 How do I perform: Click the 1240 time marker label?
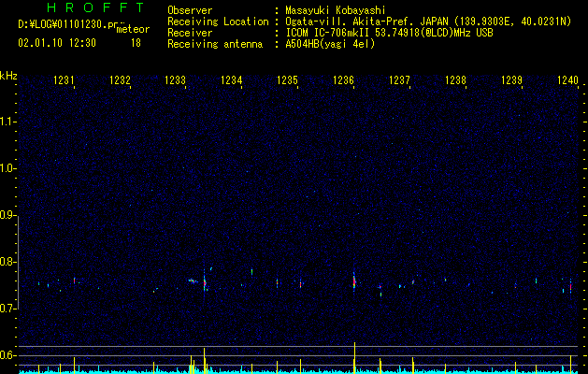click(x=567, y=79)
